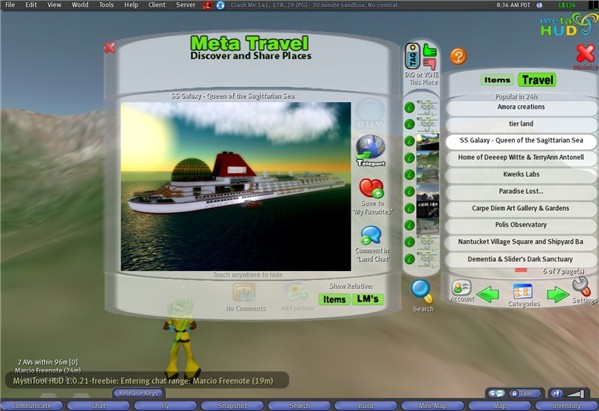The width and height of the screenshot is (599, 411).
Task: Click the TAG label icon
Action: point(413,55)
